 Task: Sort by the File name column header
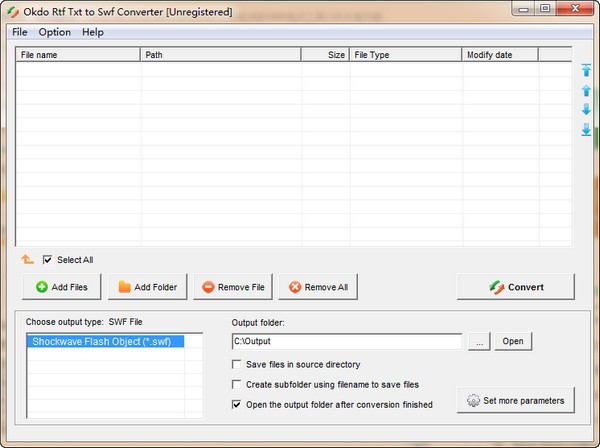click(78, 55)
